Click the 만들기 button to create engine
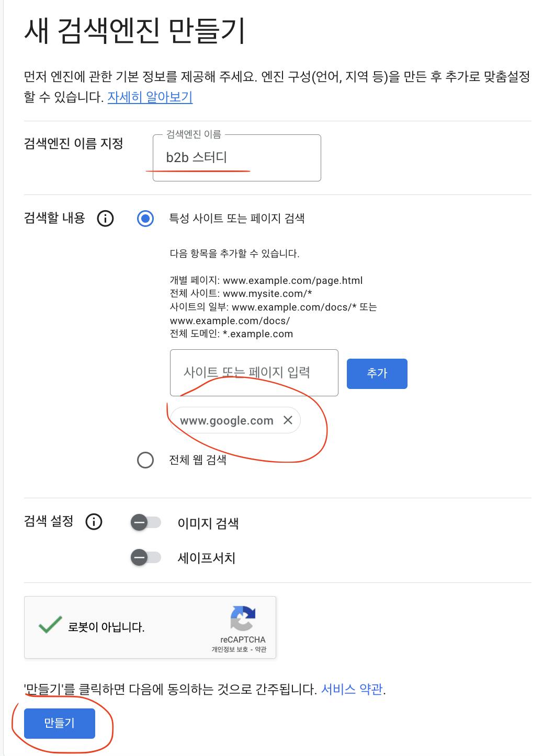Screen dimensions: 543x756 coord(60,724)
